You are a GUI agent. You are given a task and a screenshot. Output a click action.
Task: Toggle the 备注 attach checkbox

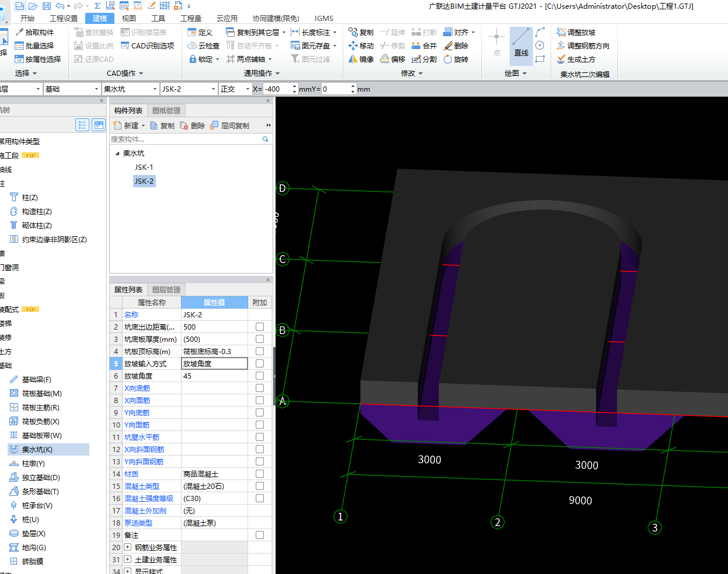tap(260, 535)
